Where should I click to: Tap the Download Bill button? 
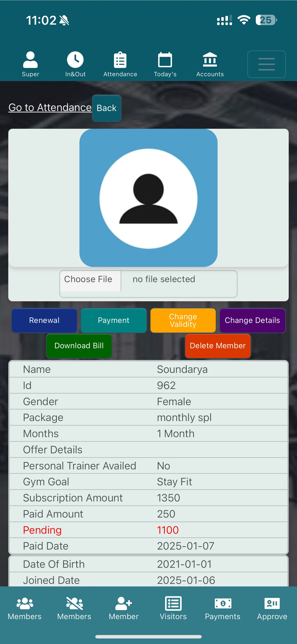point(79,346)
